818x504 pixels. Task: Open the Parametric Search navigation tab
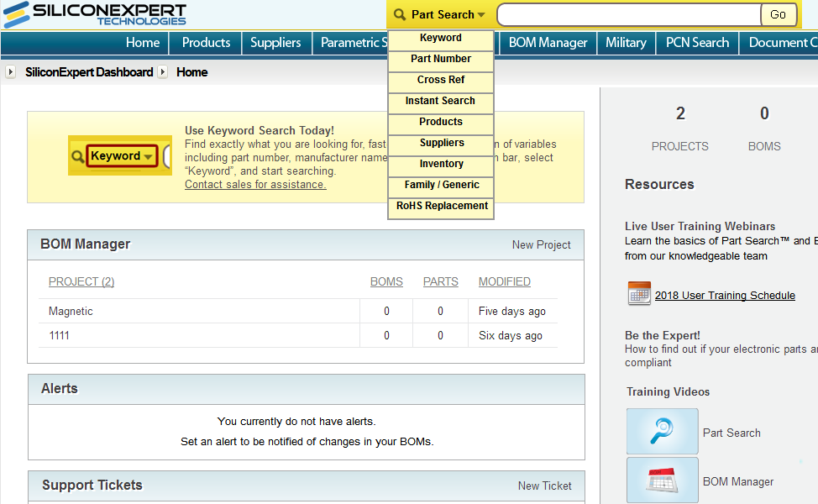coord(354,43)
